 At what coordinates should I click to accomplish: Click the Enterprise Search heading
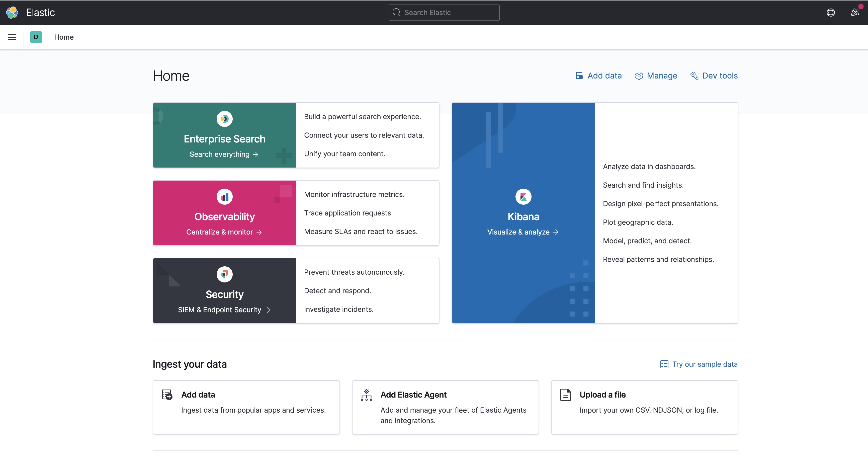point(224,139)
